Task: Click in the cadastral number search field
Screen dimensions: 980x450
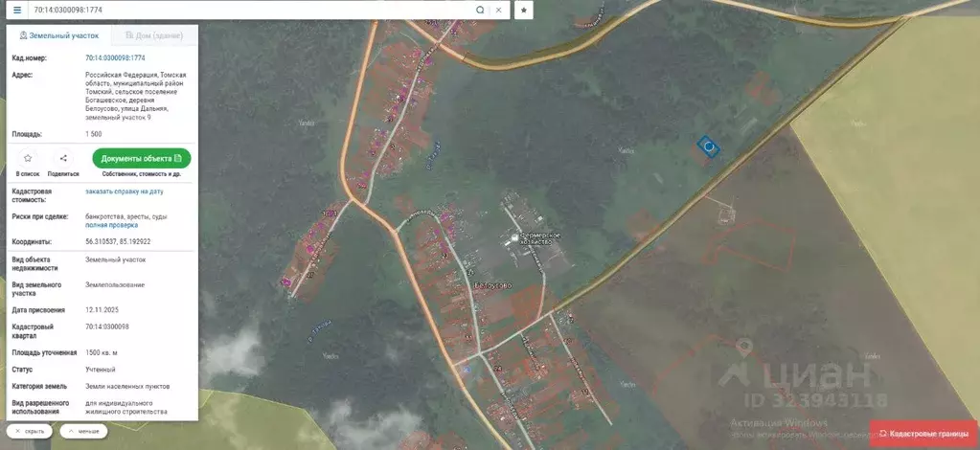Action: click(x=249, y=10)
